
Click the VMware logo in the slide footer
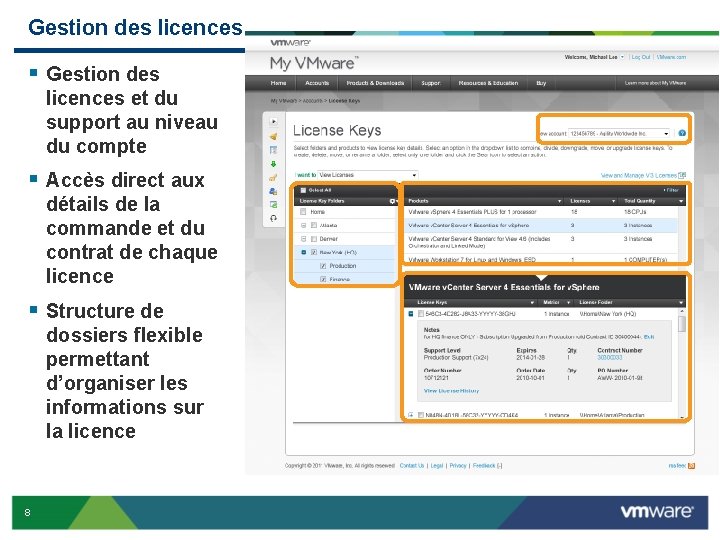pyautogui.click(x=657, y=511)
